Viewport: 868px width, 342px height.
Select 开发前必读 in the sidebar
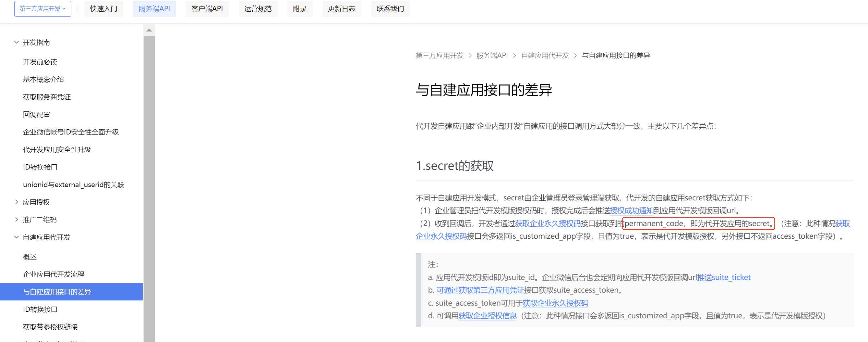click(x=40, y=62)
